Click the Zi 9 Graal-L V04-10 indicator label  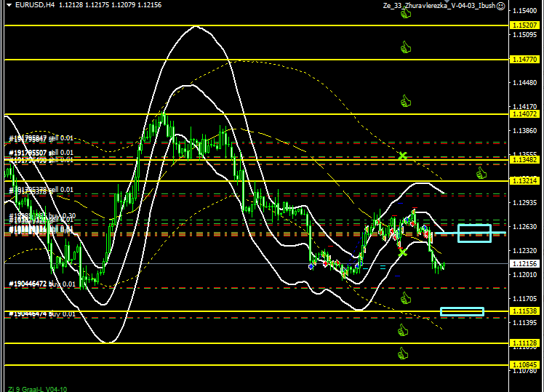pyautogui.click(x=38, y=389)
